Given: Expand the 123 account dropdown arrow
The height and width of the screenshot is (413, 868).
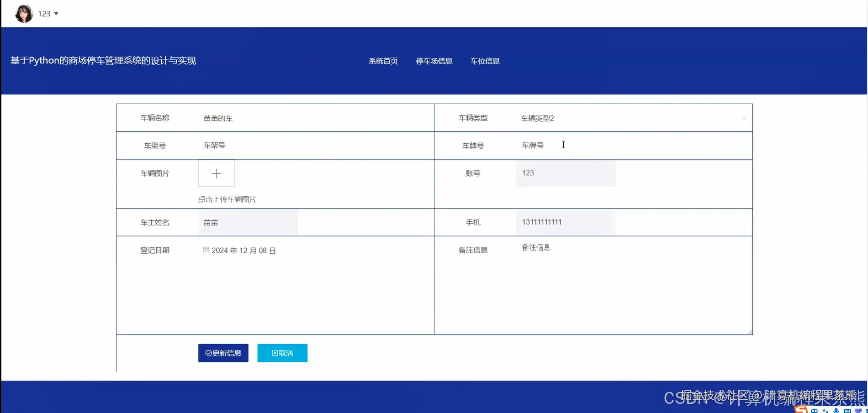Looking at the screenshot, I should (x=56, y=14).
